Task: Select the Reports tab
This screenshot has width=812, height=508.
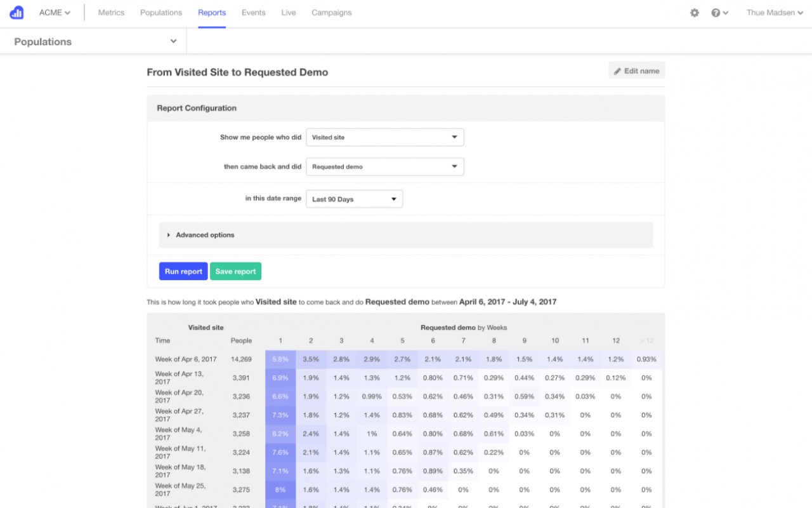Action: click(x=212, y=13)
